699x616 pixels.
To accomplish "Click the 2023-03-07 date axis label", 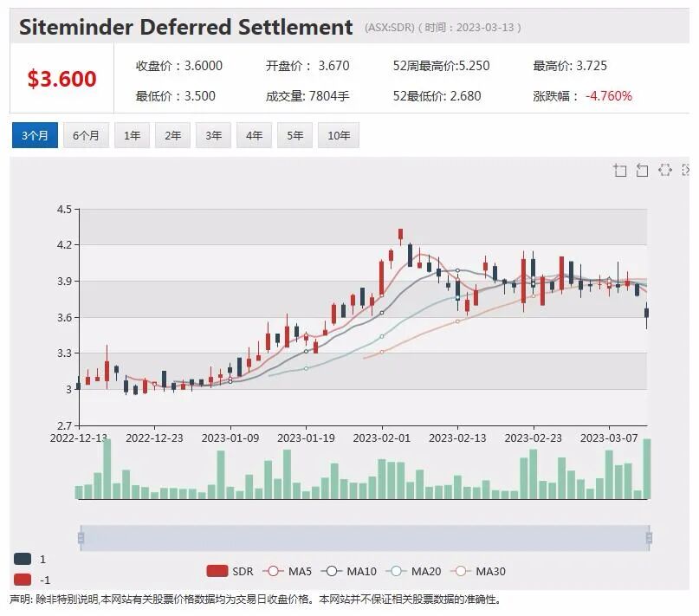I will (609, 438).
